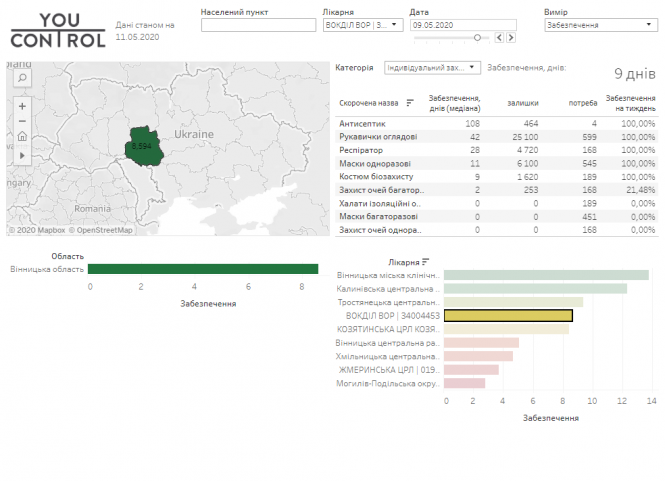Click the 9 днів summary value
The image size is (665, 481).
[x=634, y=74]
